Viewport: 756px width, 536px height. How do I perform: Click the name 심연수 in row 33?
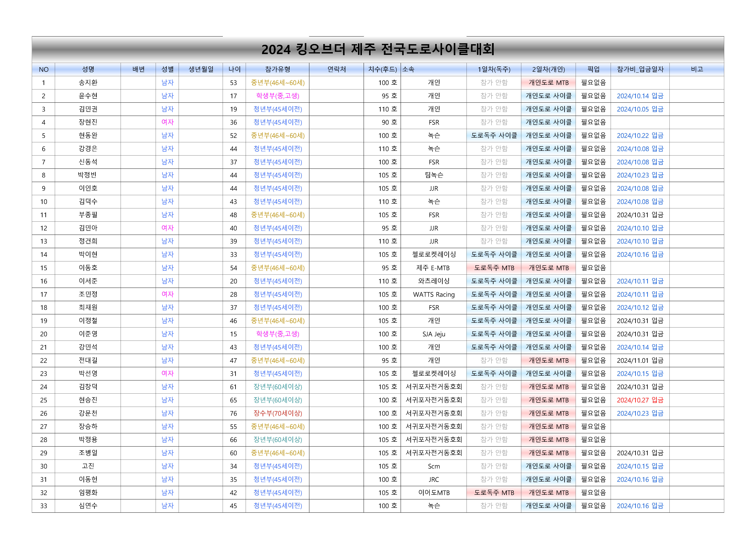pyautogui.click(x=88, y=506)
